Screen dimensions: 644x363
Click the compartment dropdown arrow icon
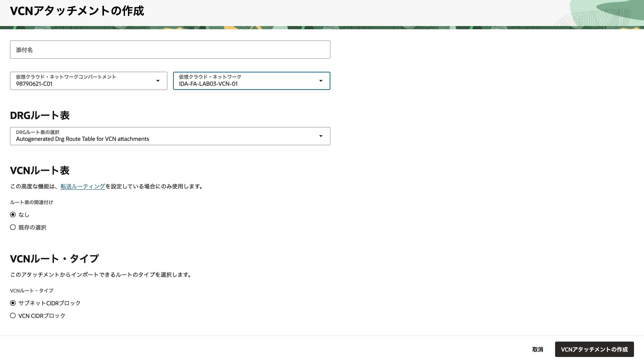point(158,81)
